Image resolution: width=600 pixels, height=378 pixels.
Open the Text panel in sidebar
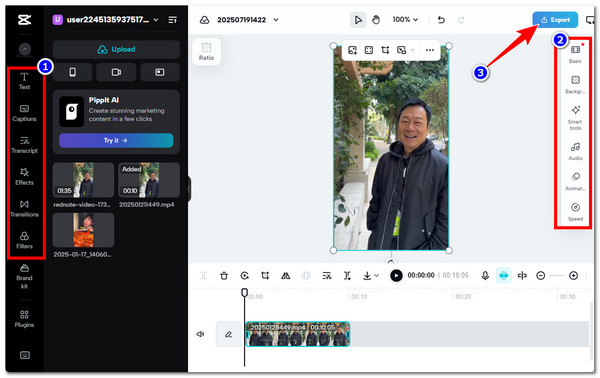pyautogui.click(x=24, y=81)
